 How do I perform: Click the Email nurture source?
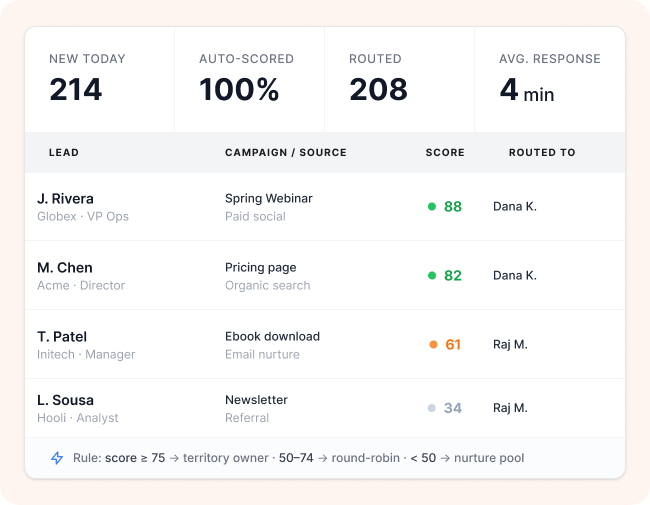coord(262,354)
